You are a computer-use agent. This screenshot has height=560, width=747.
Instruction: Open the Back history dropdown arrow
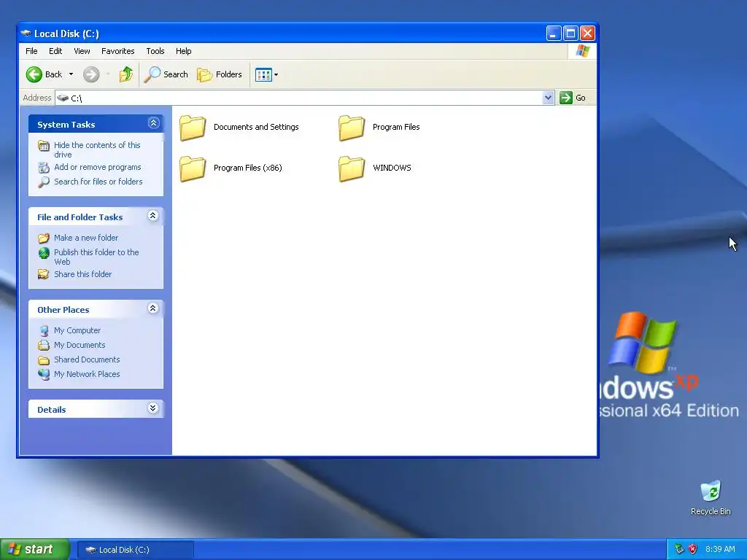coord(71,74)
